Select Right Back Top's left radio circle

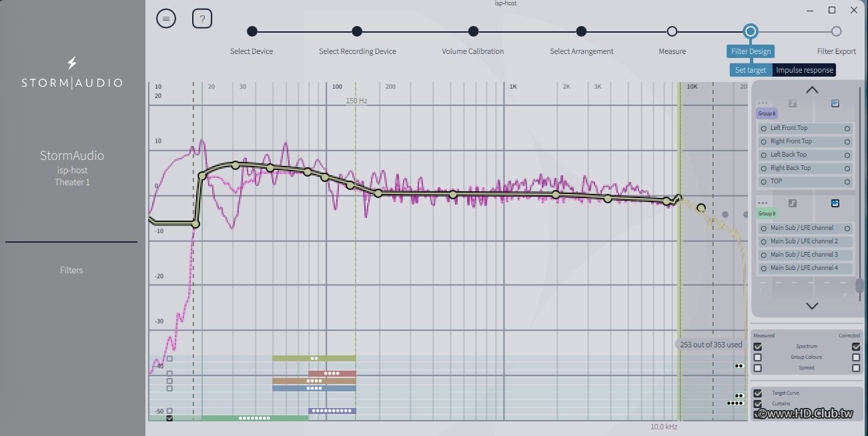763,168
